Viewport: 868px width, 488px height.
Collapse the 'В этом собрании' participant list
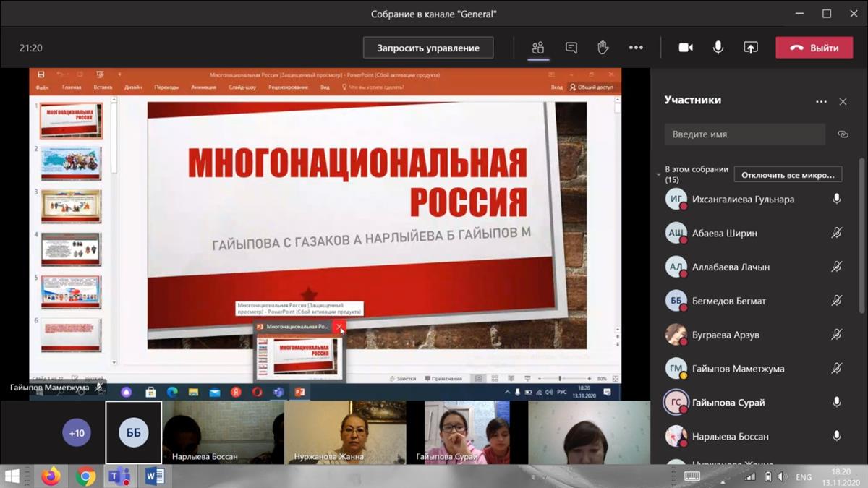(658, 174)
